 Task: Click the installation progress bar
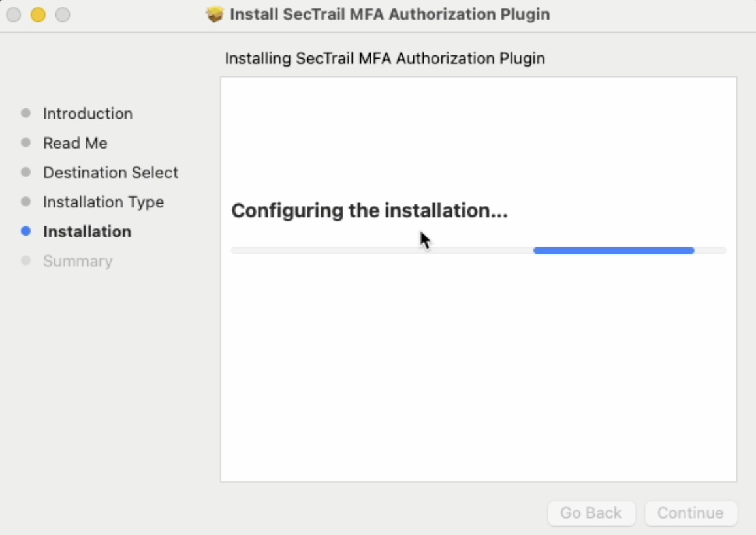[x=479, y=250]
